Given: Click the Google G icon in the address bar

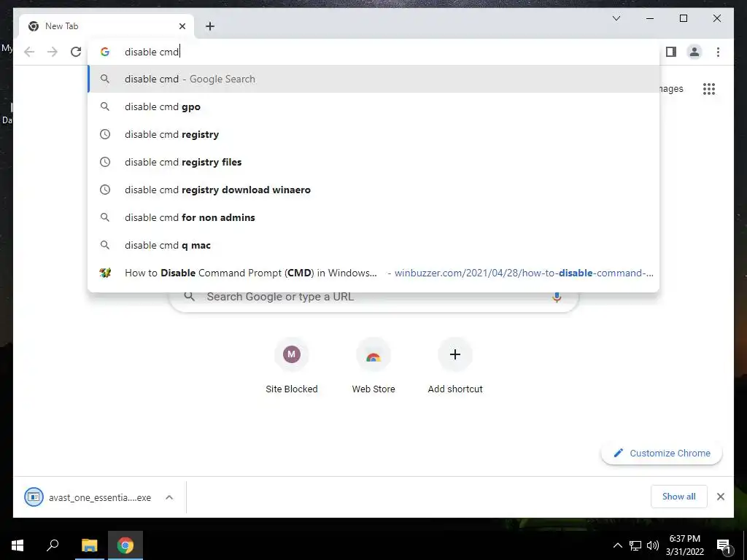Looking at the screenshot, I should [x=105, y=52].
